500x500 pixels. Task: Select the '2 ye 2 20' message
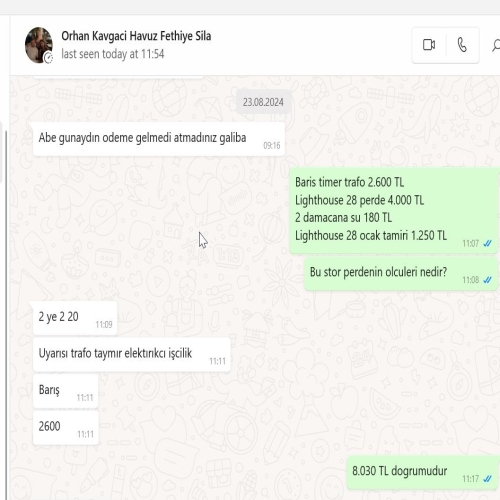coord(75,318)
